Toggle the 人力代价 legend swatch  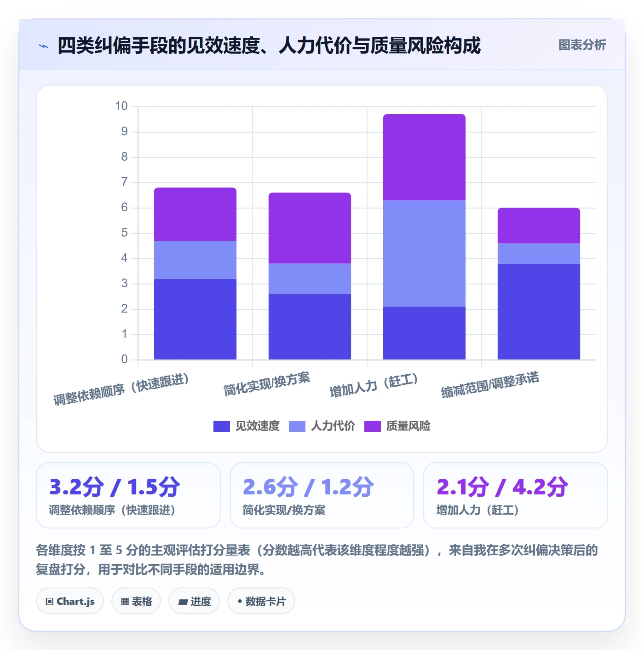point(297,426)
